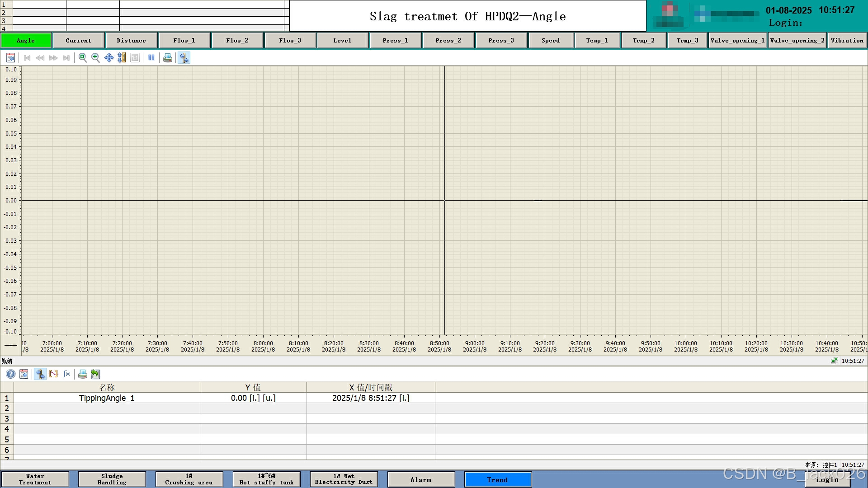This screenshot has height=488, width=868.
Task: Open trend configuration dialog icon
Action: pyautogui.click(x=10, y=58)
